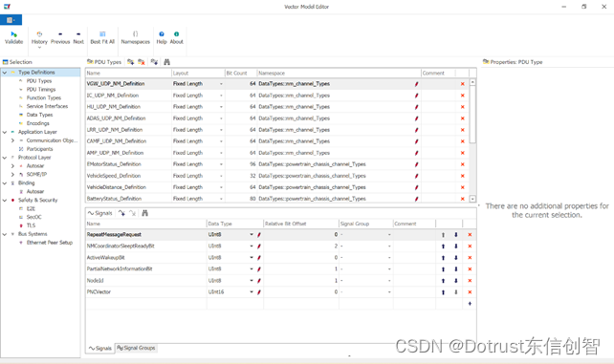Viewport: 614px width, 364px height.
Task: Open the blue application menu button
Action: point(11,20)
